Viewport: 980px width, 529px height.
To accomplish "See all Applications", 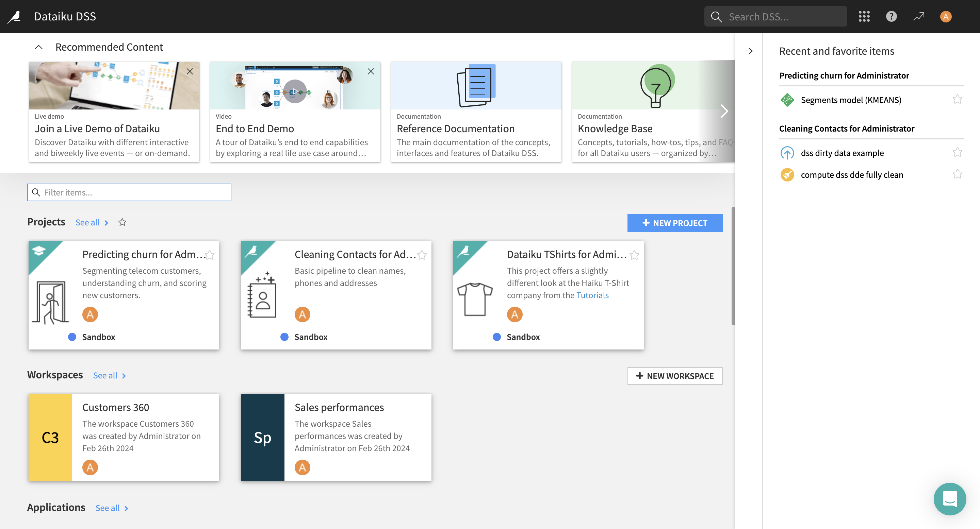I will [x=112, y=508].
